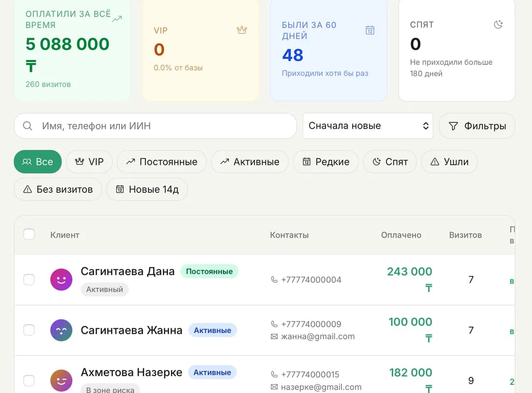This screenshot has width=532, height=393.
Task: Click Сагинтаева Жанна's purple avatar
Action: [x=61, y=330]
